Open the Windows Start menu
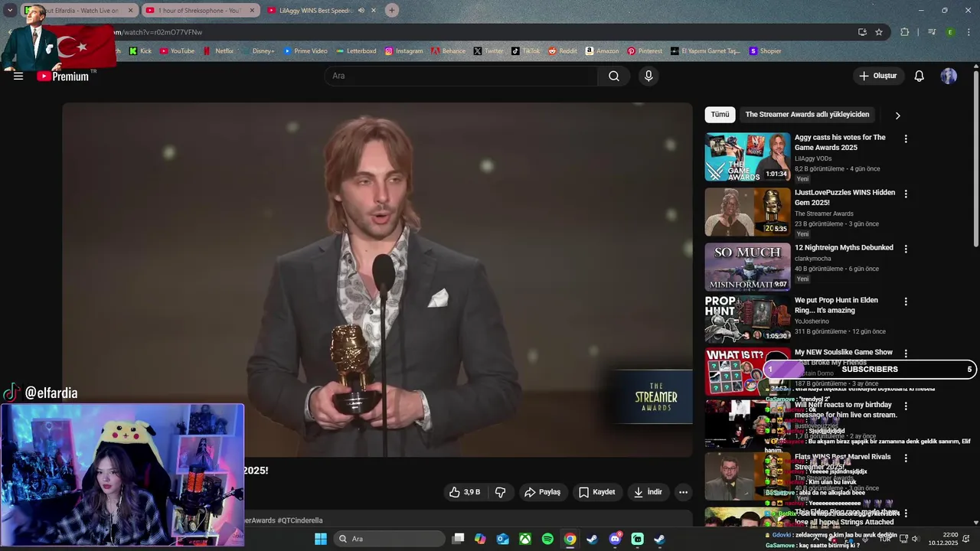The image size is (980, 551). 321,539
